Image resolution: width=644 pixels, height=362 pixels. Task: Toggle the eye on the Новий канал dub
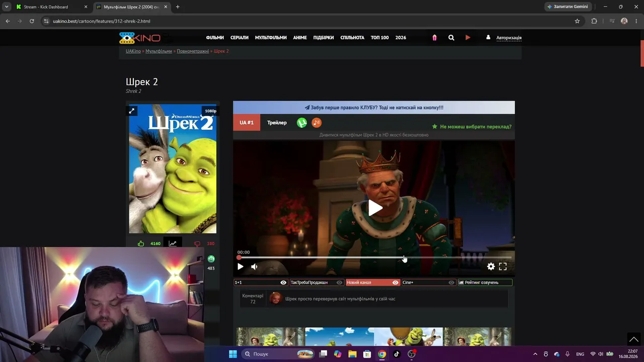pos(395,283)
